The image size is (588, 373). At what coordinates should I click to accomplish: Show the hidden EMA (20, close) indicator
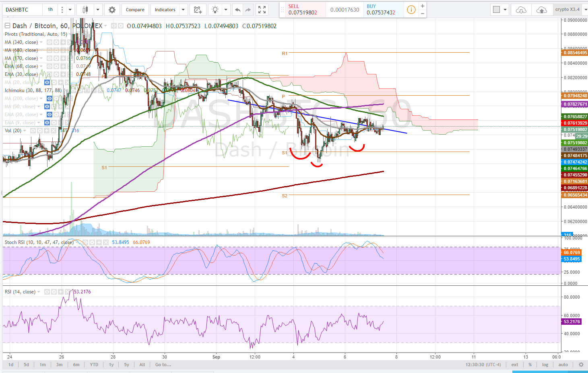pyautogui.click(x=50, y=115)
